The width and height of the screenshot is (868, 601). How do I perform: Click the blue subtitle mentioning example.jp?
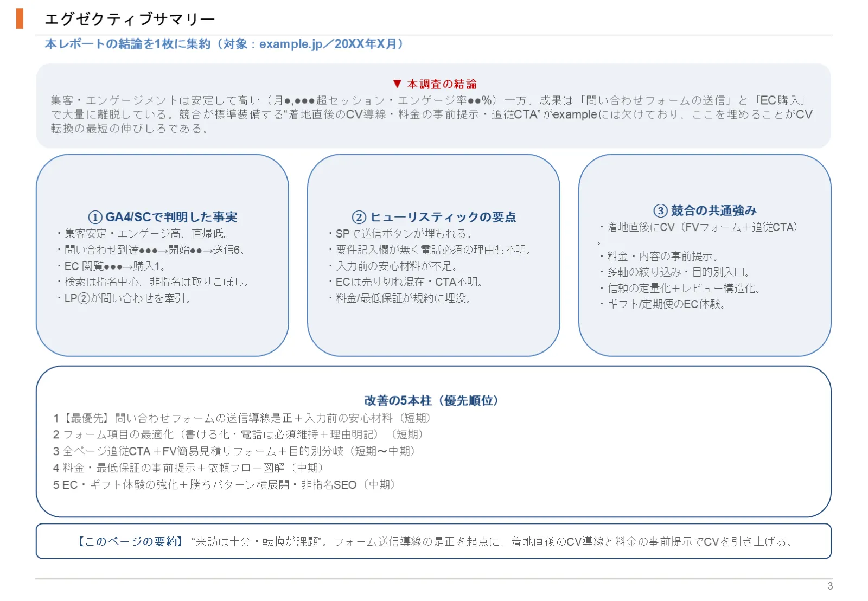point(225,44)
